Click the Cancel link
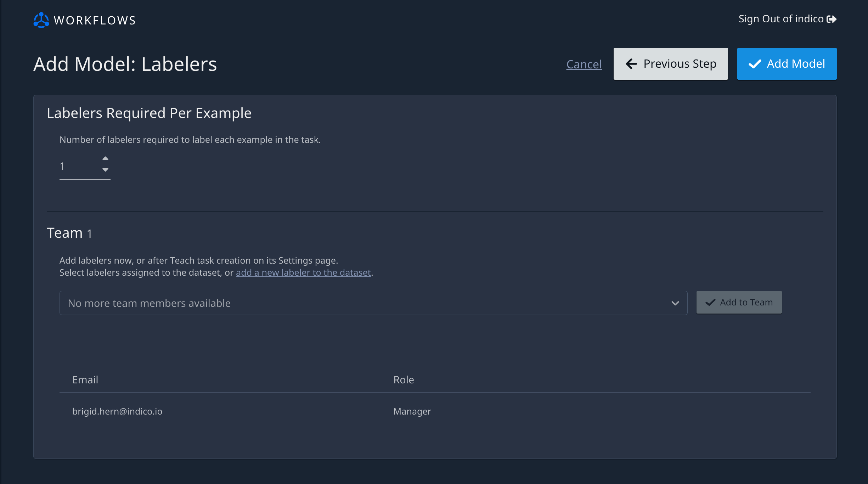The width and height of the screenshot is (868, 484). 584,64
